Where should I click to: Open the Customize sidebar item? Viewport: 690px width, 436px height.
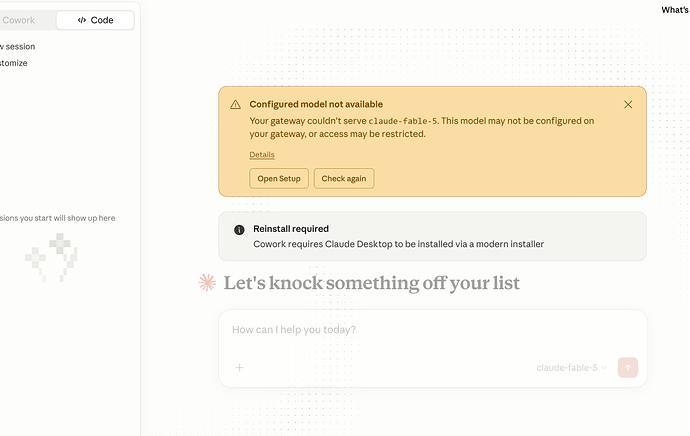coord(14,63)
